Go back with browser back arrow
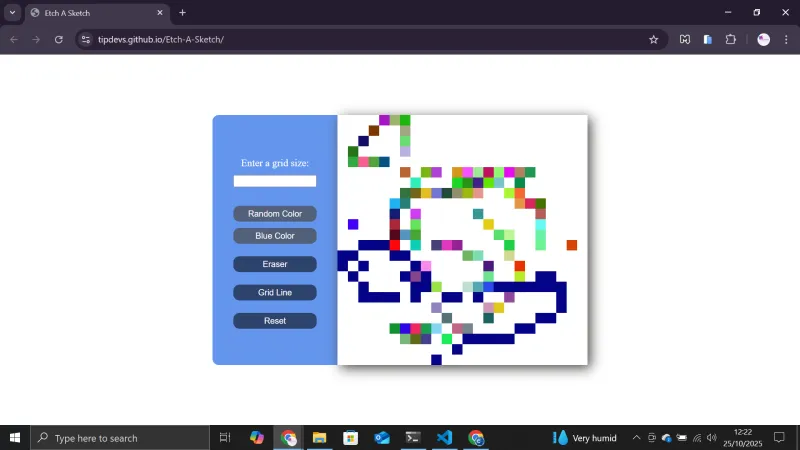The image size is (800, 450). [x=14, y=39]
